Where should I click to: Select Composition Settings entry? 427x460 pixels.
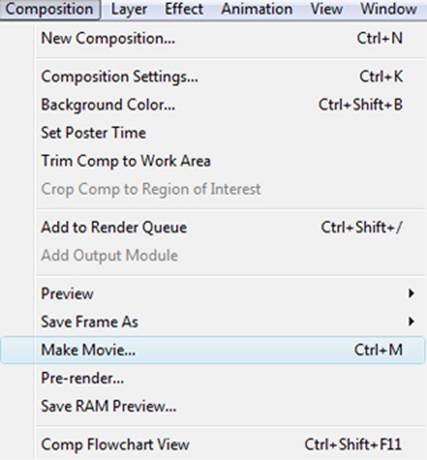[213, 77]
